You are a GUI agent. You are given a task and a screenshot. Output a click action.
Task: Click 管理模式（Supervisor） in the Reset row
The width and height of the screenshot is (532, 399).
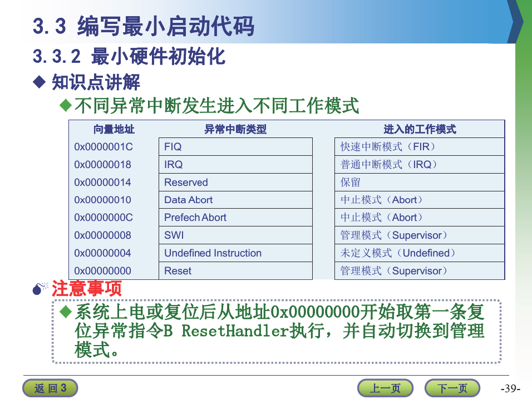420,271
